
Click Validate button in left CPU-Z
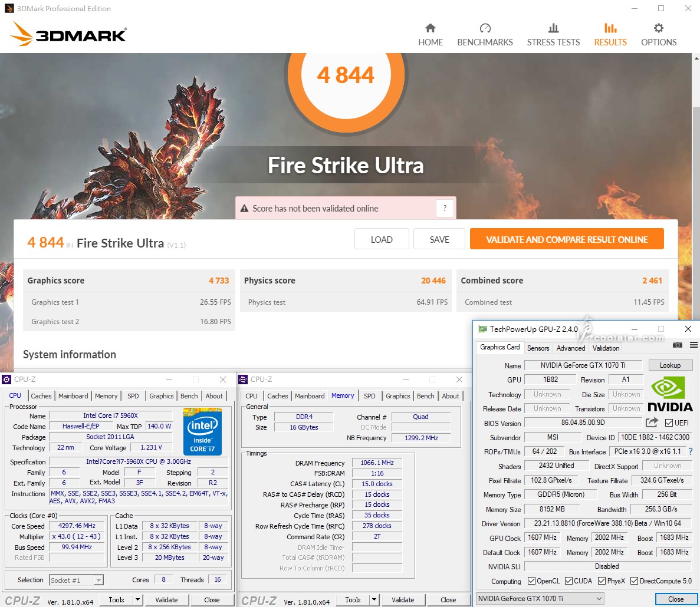coord(166,600)
